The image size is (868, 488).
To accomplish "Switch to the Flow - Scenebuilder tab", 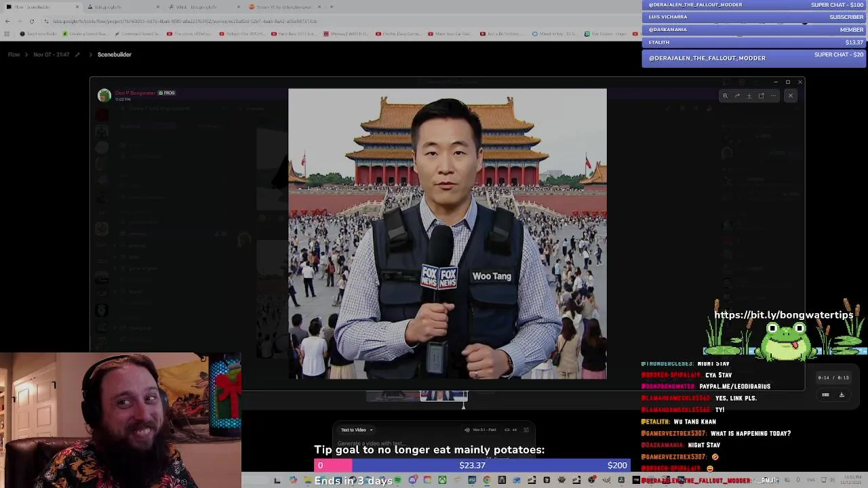I will [x=42, y=7].
